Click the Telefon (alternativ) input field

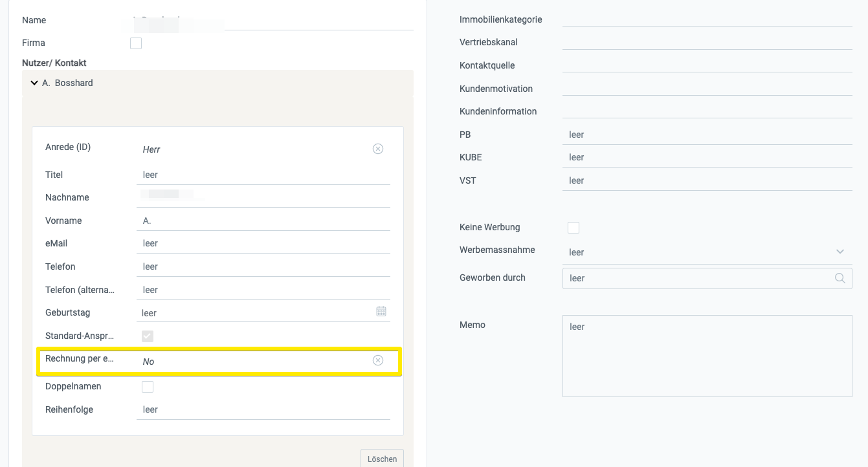263,290
